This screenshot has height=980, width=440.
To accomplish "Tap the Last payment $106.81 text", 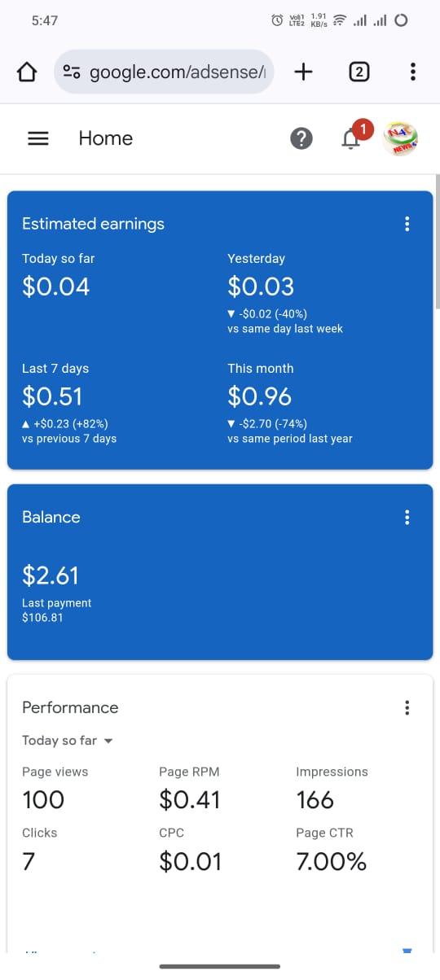I will tap(56, 610).
